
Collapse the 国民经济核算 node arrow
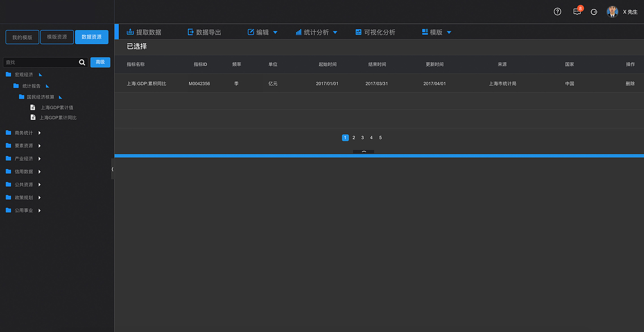point(61,97)
